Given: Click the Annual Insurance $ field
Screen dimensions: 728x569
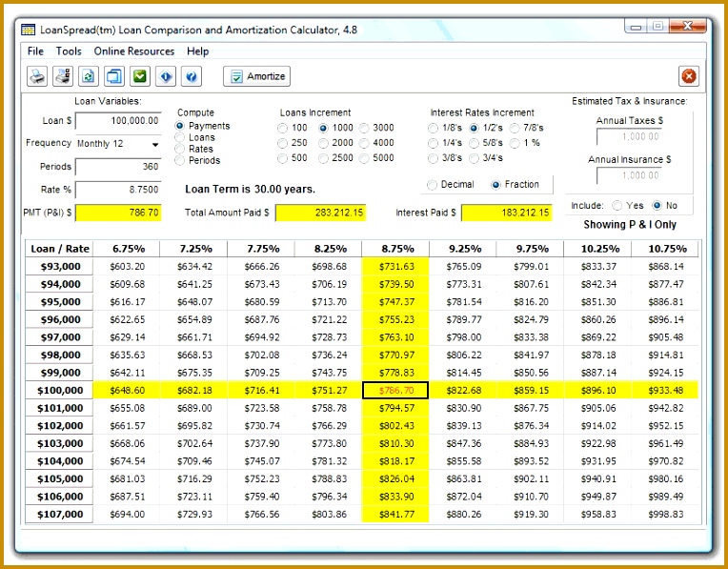Looking at the screenshot, I should [x=630, y=175].
